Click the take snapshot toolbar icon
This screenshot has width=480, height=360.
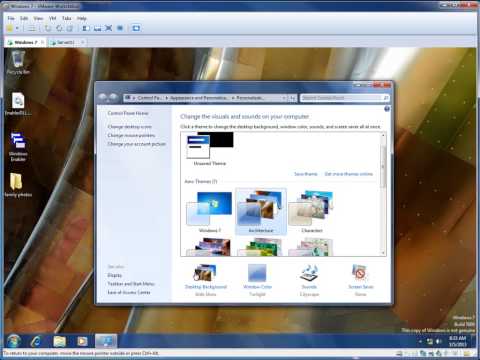(48, 28)
